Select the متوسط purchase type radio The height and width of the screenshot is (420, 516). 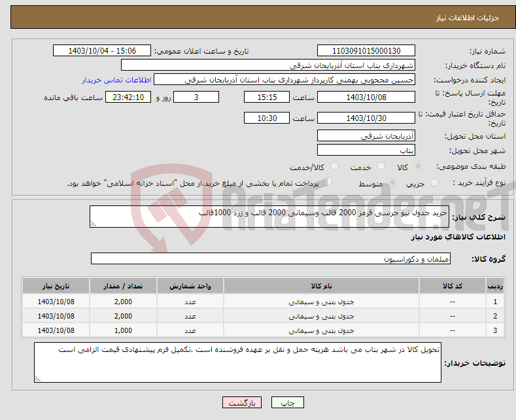(x=392, y=183)
